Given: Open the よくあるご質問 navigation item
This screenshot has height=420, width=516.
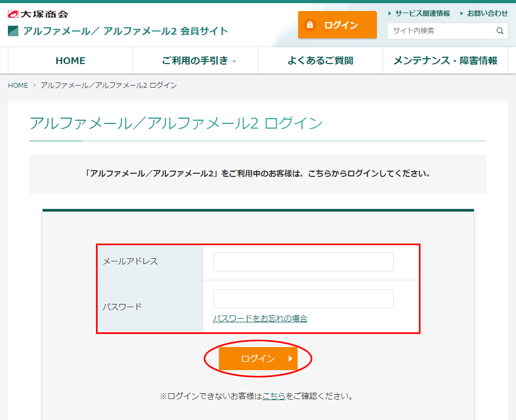Looking at the screenshot, I should tap(320, 60).
